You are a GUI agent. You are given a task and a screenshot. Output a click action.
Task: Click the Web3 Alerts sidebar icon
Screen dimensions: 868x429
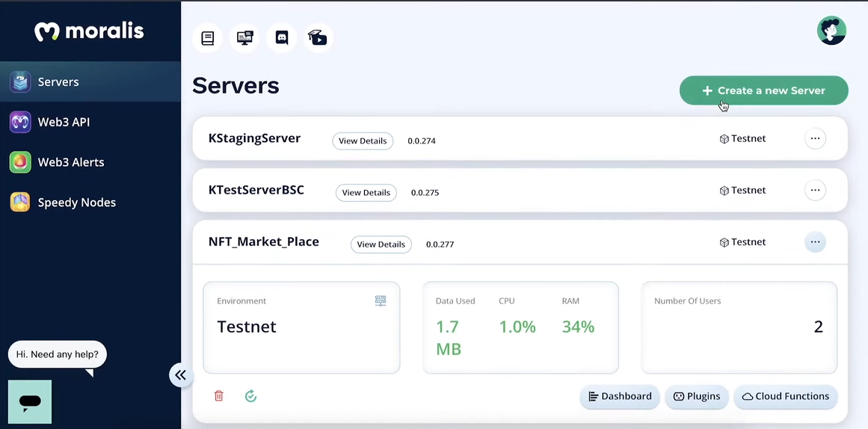coord(20,162)
